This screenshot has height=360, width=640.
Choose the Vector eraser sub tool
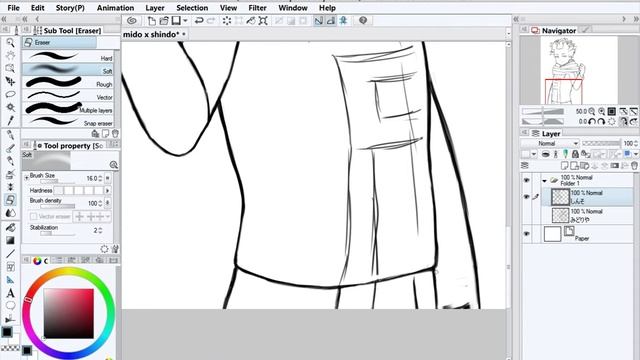[x=68, y=96]
